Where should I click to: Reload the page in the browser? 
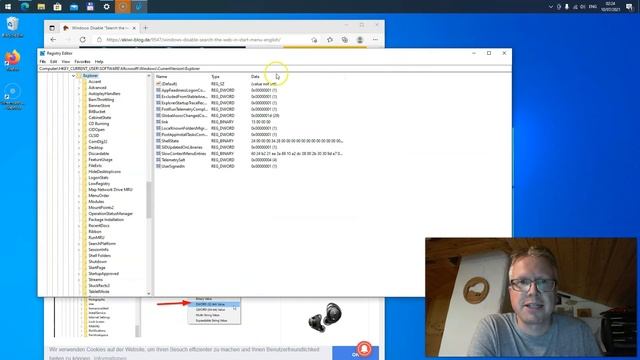83,40
